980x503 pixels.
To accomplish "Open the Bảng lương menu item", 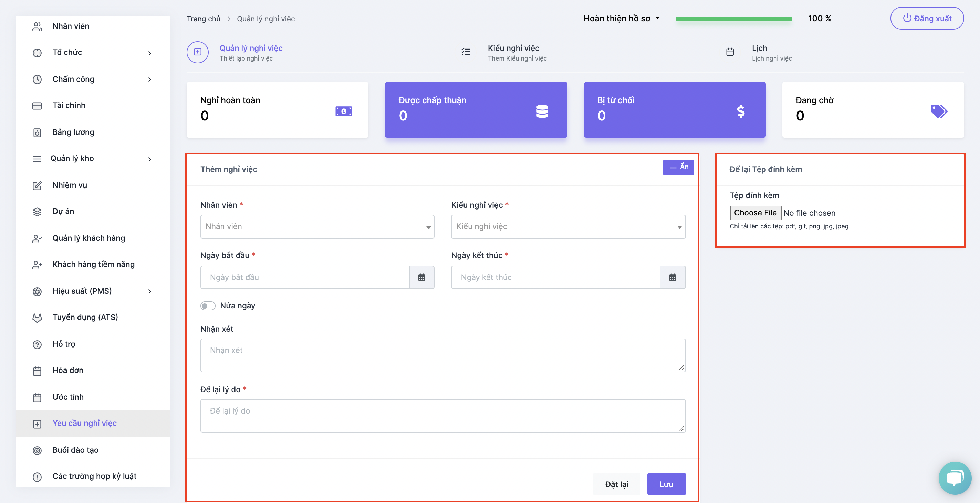I will point(93,132).
